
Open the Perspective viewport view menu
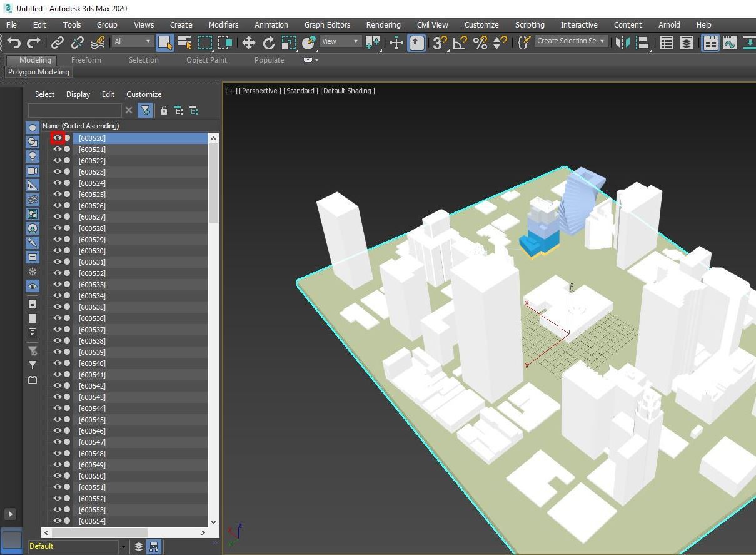click(260, 91)
